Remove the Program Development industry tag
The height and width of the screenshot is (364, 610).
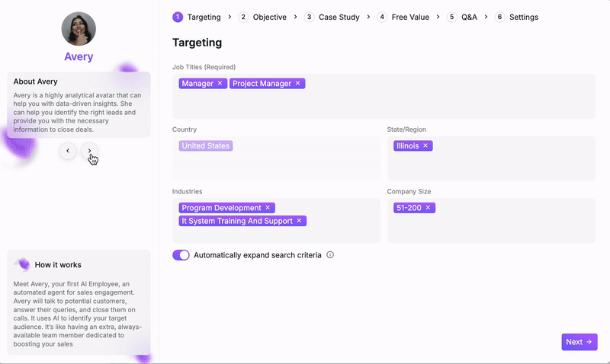tap(268, 208)
